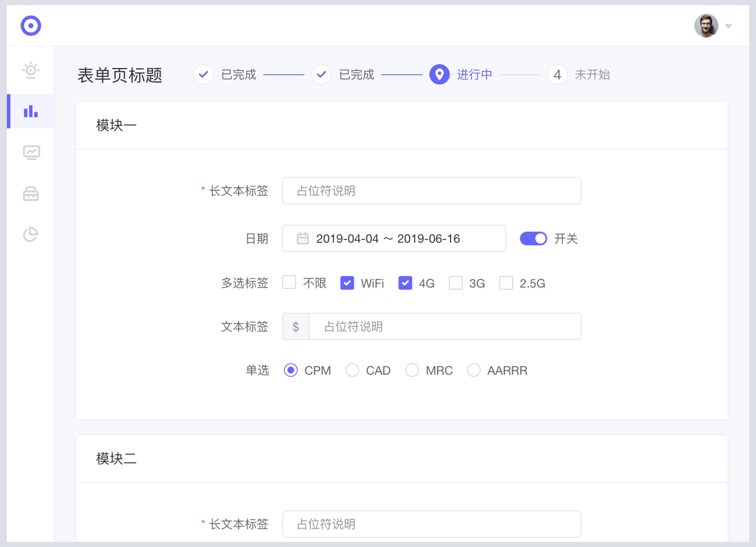The width and height of the screenshot is (756, 547).
Task: Click the robot icon at sidebar top
Action: click(x=30, y=70)
